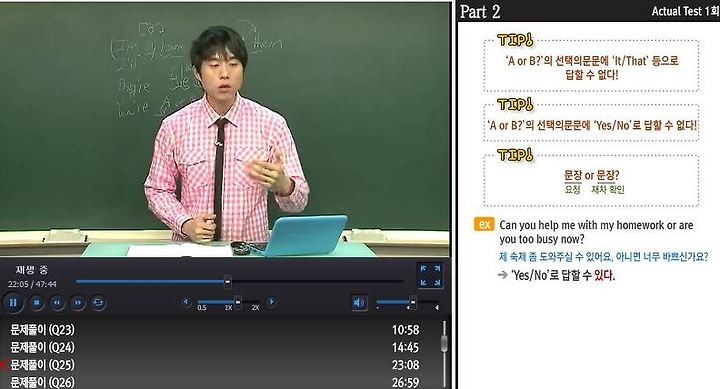
Task: Click the Part 2 heading
Action: coord(480,11)
